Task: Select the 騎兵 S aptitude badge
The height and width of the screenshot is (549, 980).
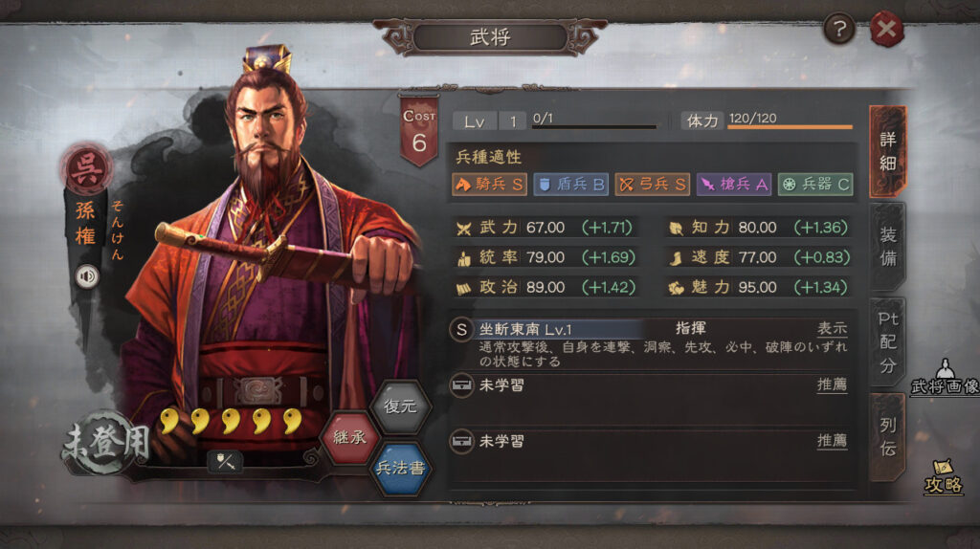Action: coord(489,185)
